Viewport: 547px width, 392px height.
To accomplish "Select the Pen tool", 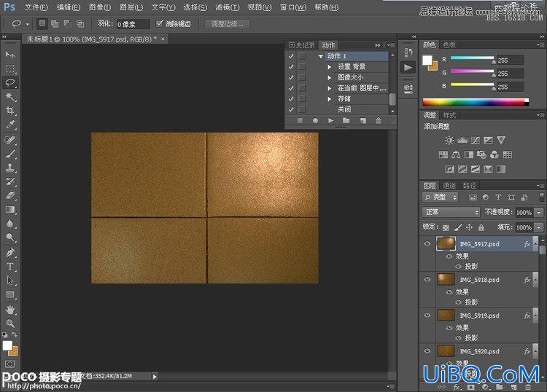I will click(x=10, y=252).
